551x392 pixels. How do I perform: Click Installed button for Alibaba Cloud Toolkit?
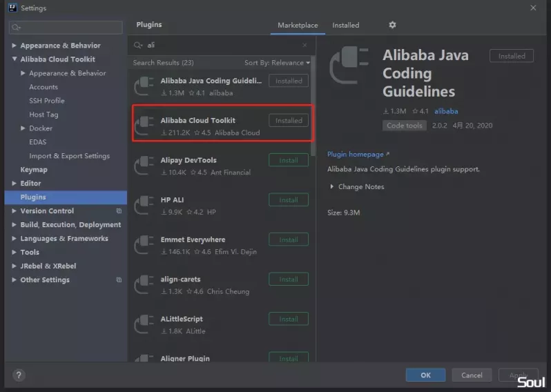[289, 121]
